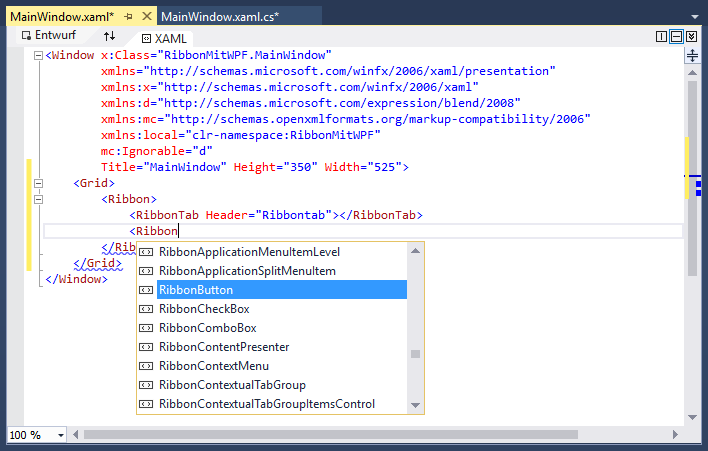Choose the vertical split layout icon
708x451 pixels.
[661, 37]
